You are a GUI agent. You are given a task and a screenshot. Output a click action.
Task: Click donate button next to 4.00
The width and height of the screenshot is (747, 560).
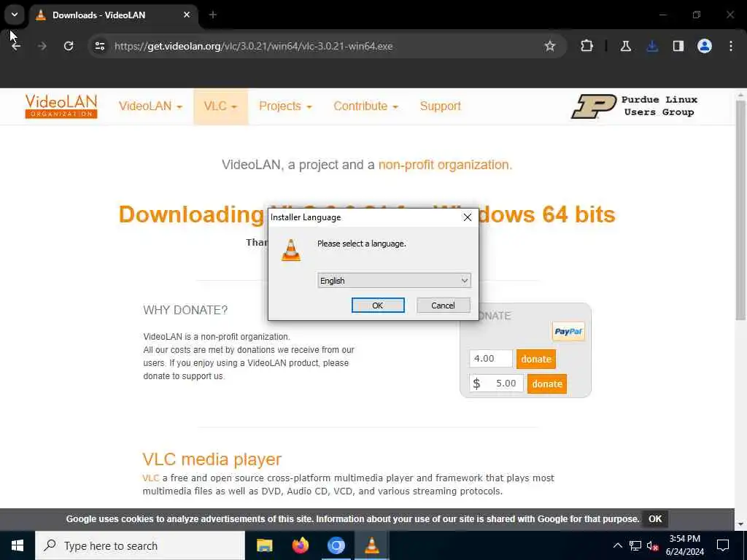click(x=536, y=359)
